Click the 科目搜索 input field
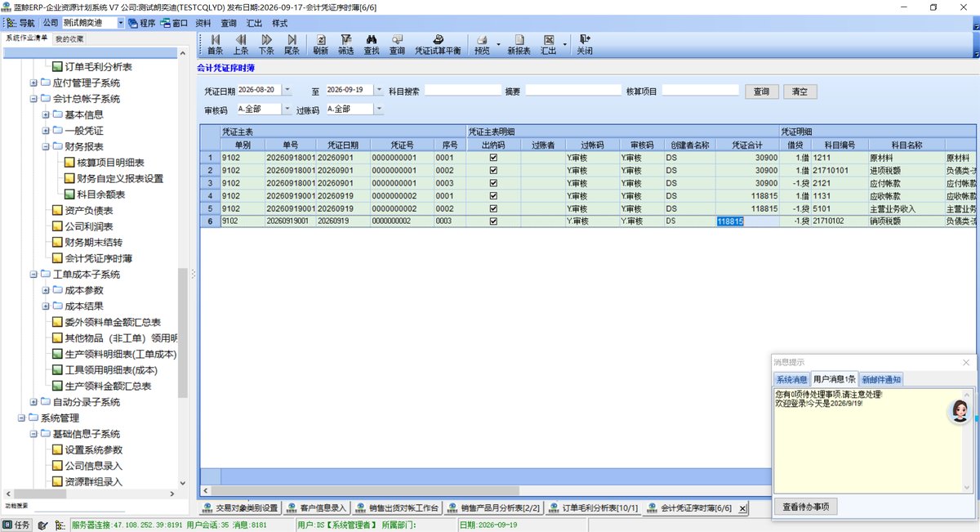The image size is (980, 532). point(463,90)
